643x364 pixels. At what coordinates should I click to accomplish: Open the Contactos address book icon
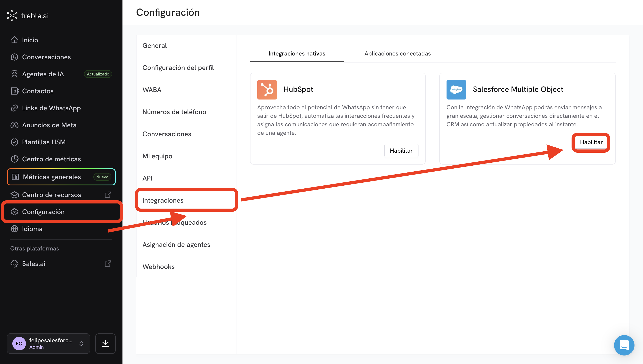coord(14,91)
